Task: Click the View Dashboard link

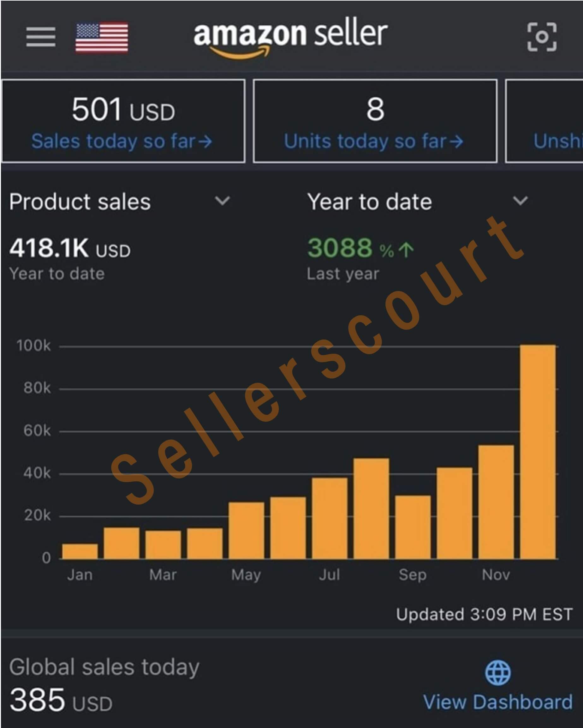Action: 498,702
